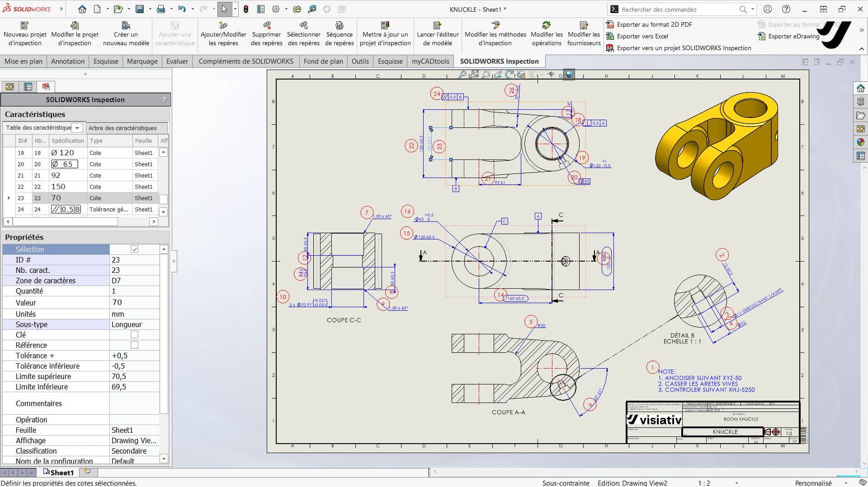
Task: Check the Référence checkbox
Action: tap(134, 345)
